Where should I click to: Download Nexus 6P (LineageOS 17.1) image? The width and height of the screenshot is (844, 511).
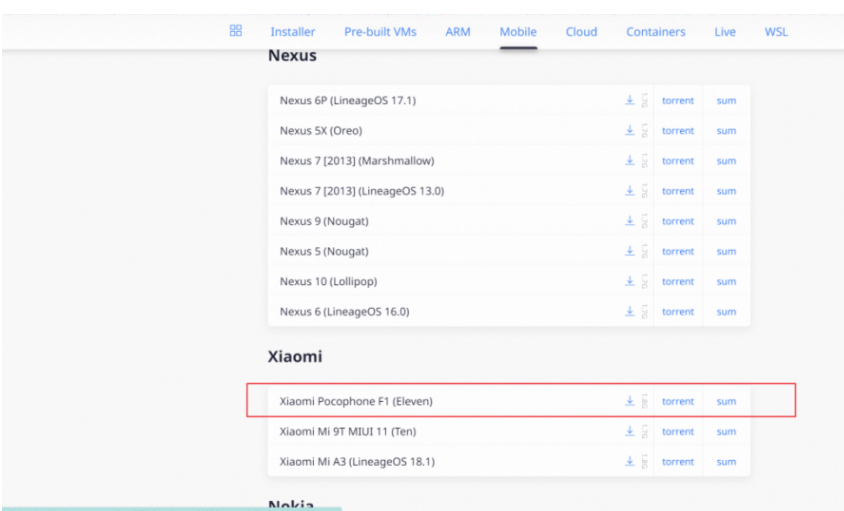click(630, 100)
